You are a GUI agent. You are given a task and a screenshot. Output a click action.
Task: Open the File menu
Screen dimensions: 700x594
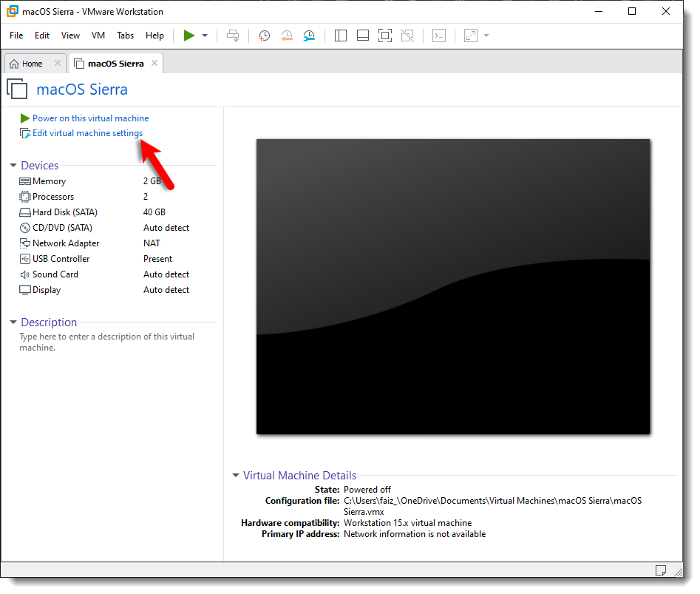16,36
